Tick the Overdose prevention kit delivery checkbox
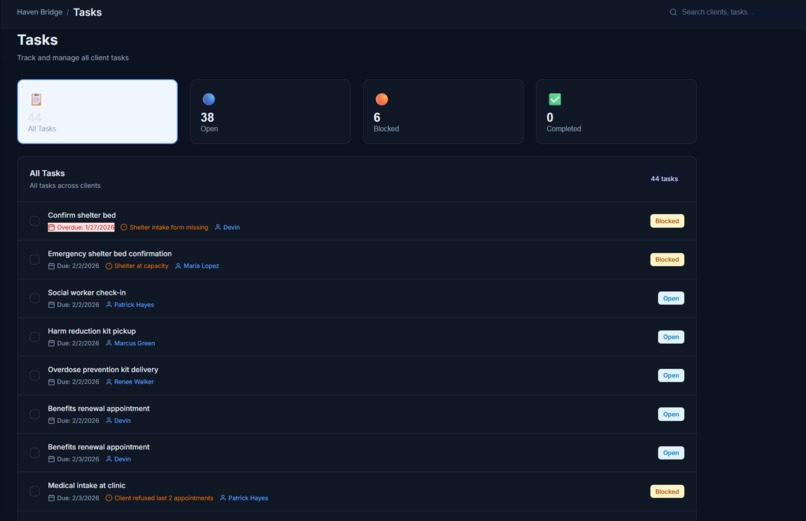Viewport: 806px width, 521px height. coord(34,375)
